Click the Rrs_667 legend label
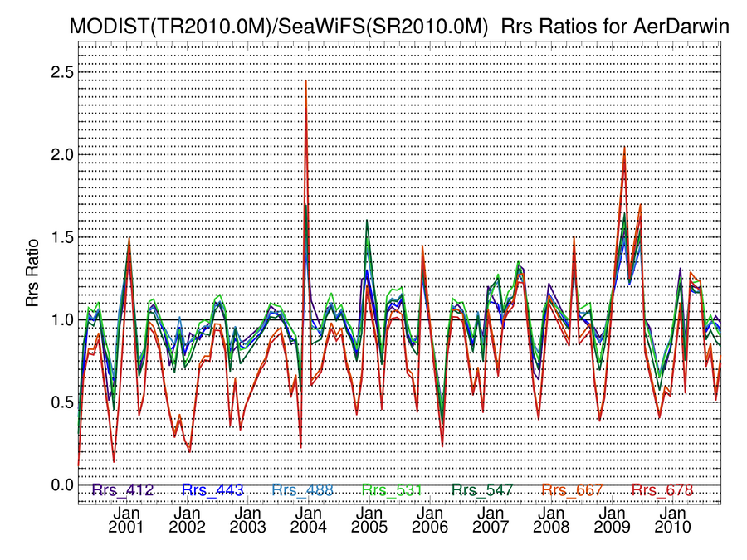Viewport: 747px width, 560px height. [572, 490]
